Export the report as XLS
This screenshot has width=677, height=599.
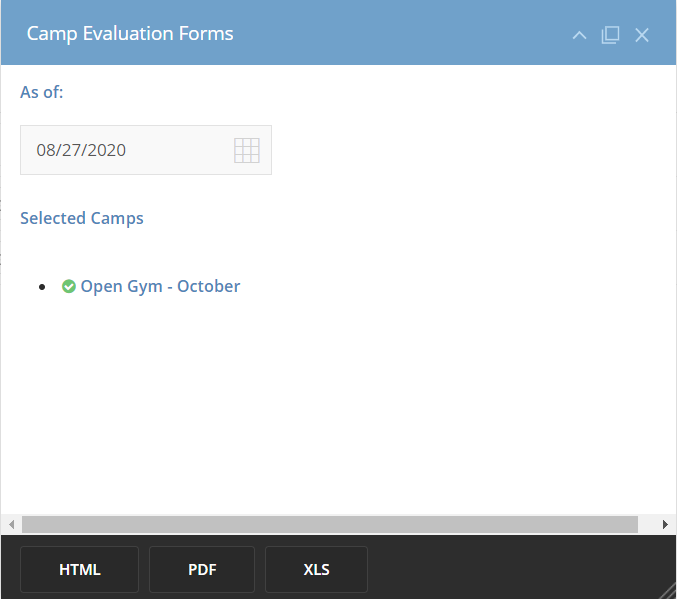click(316, 569)
